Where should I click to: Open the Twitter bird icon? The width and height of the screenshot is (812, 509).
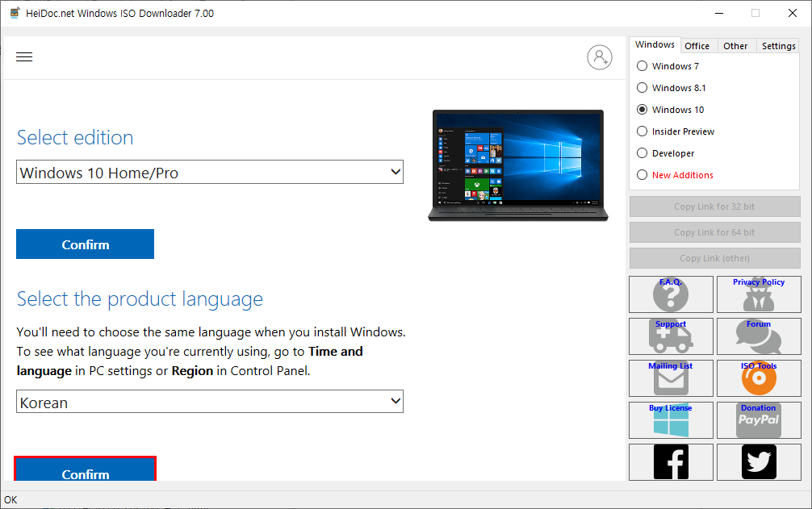[759, 462]
